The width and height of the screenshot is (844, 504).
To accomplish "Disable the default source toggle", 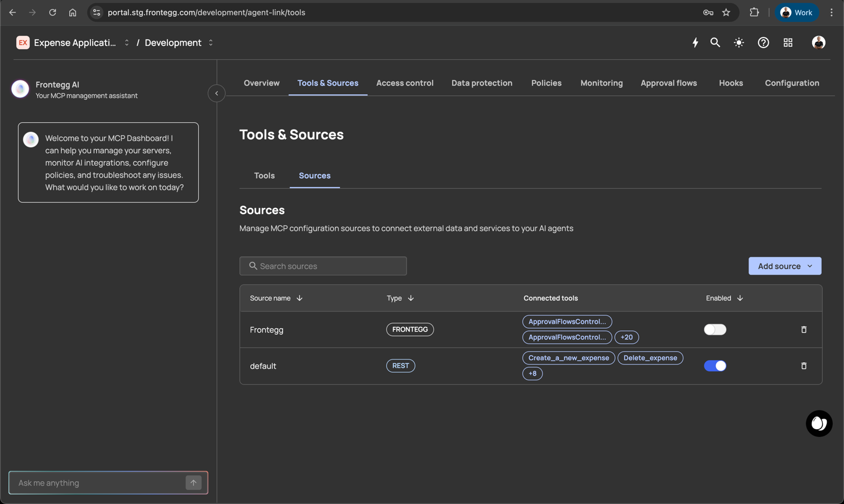I will pos(714,366).
